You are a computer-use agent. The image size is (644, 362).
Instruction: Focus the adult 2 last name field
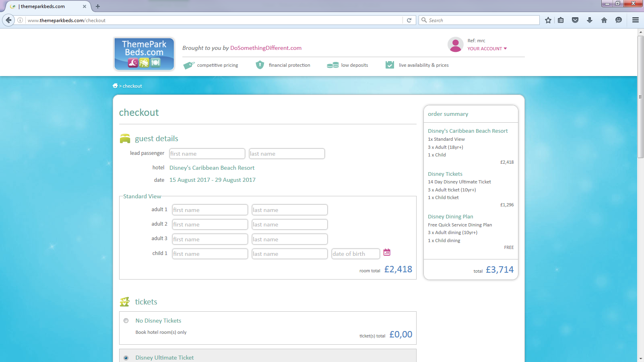point(289,224)
